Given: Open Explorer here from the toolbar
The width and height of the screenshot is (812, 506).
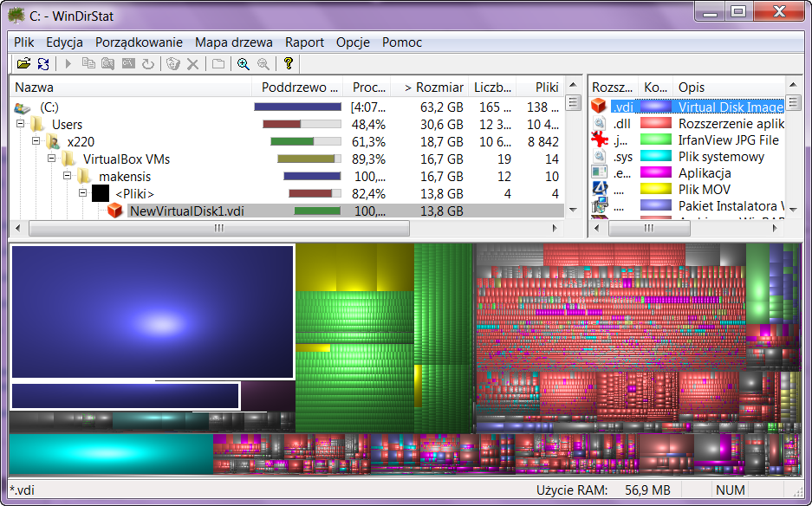Looking at the screenshot, I should (x=107, y=64).
